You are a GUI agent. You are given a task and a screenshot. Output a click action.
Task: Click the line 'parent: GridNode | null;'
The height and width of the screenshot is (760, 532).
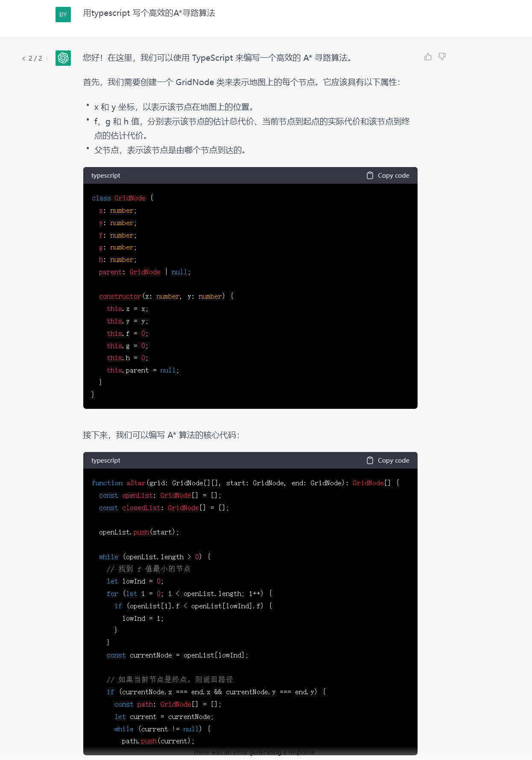145,272
